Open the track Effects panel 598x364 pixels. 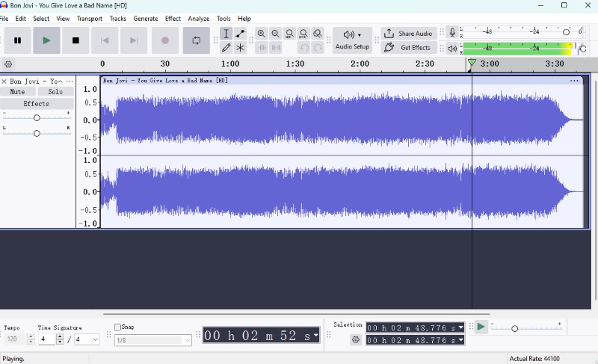click(37, 104)
